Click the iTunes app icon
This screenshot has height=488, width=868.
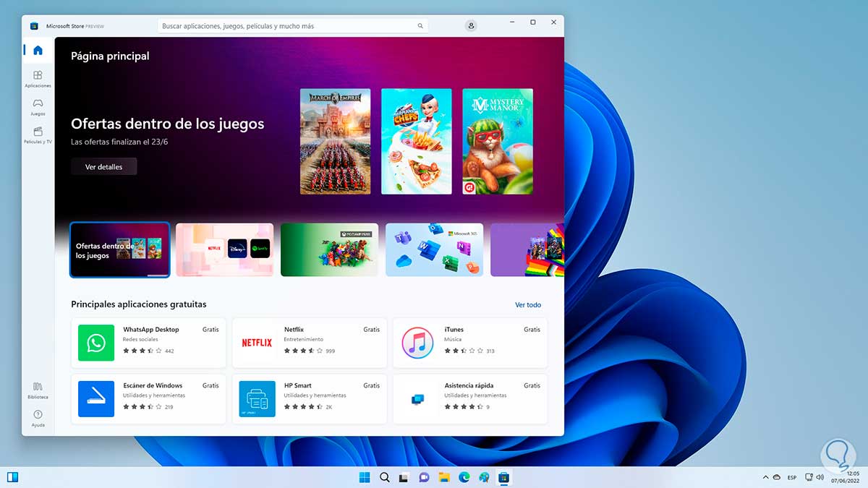(417, 343)
